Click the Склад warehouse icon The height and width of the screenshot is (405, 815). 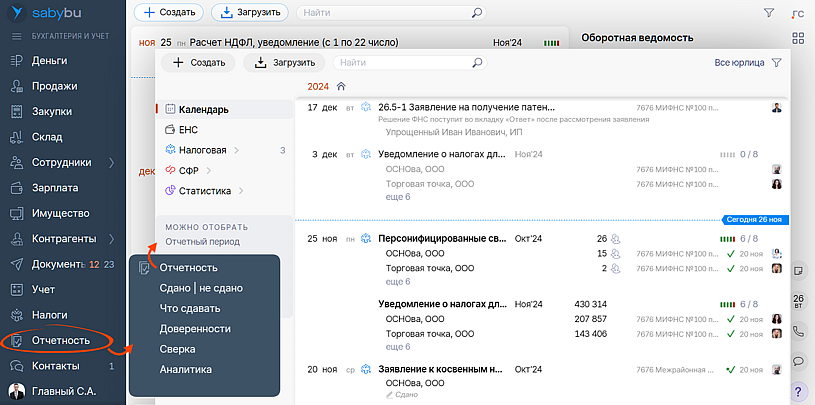click(x=16, y=137)
